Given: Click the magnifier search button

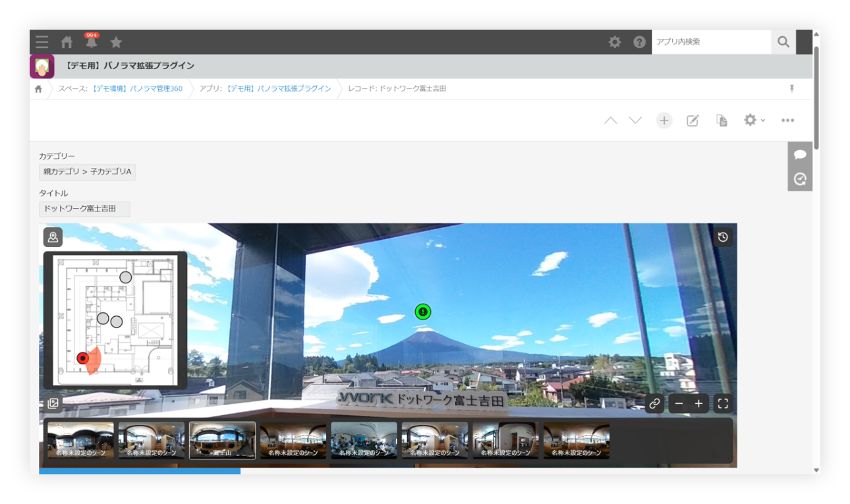Looking at the screenshot, I should [x=783, y=42].
